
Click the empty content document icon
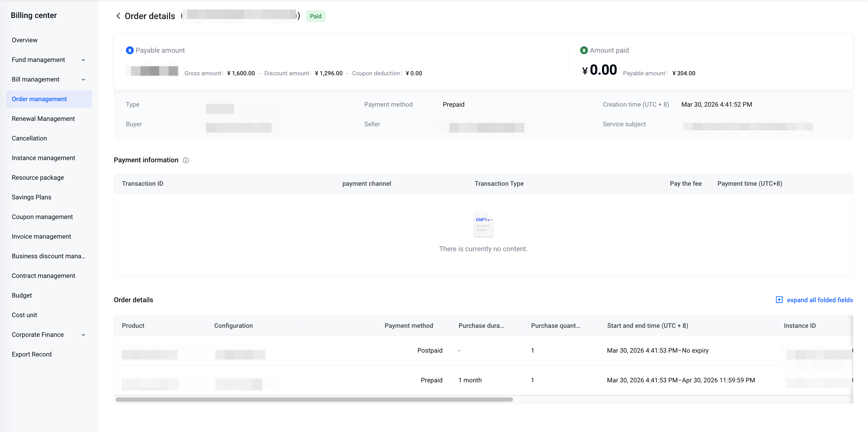point(483,224)
